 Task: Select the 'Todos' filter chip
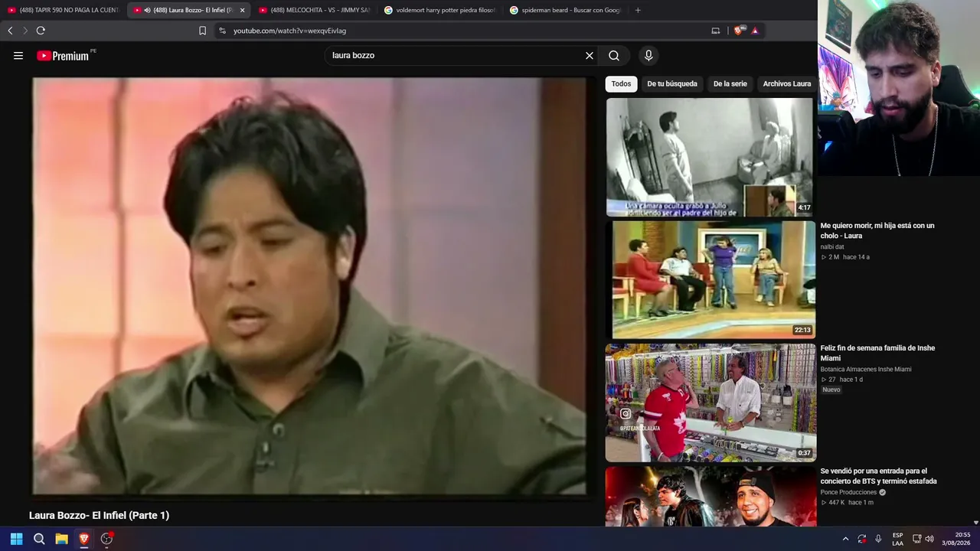pos(622,83)
